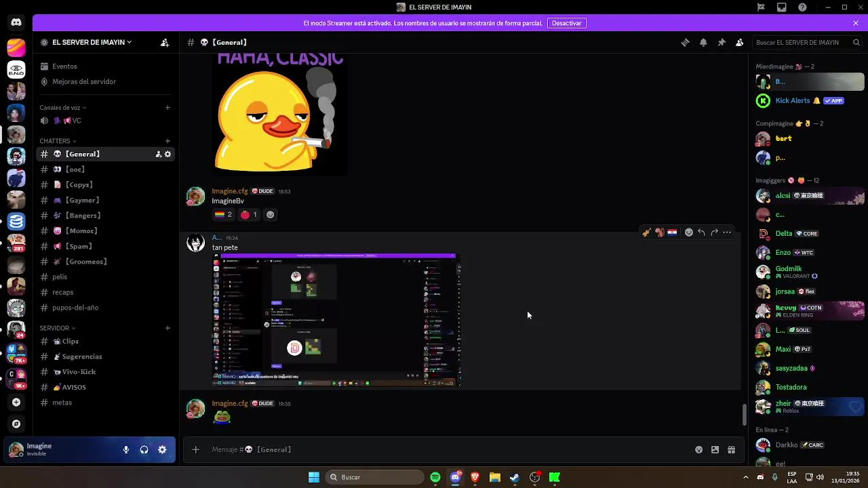Image resolution: width=868 pixels, height=488 pixels.
Task: Forward the hovered 'tan pete' message
Action: 714,232
